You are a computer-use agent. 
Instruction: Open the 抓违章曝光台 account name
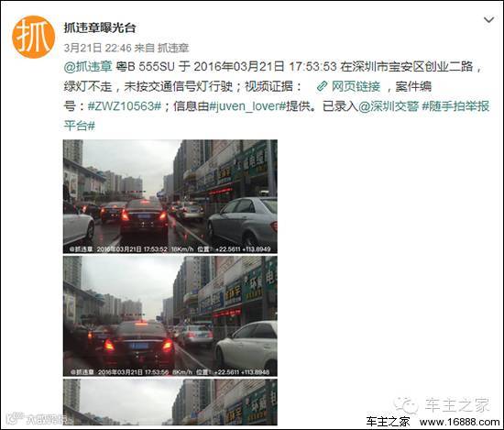[x=99, y=28]
